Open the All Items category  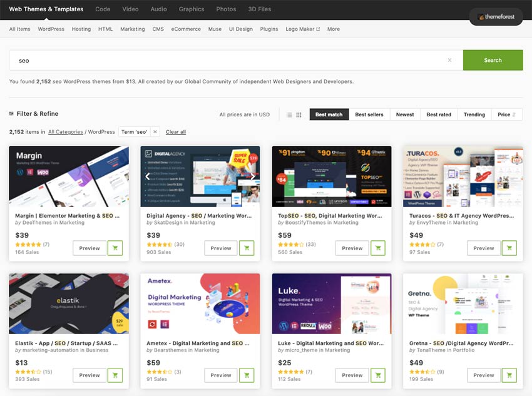tap(19, 29)
